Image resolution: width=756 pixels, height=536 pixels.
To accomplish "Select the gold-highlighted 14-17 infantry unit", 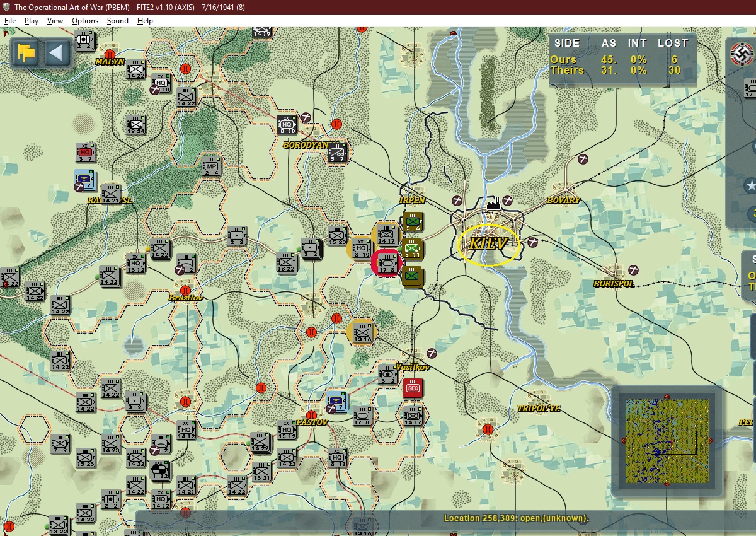I will [x=387, y=235].
